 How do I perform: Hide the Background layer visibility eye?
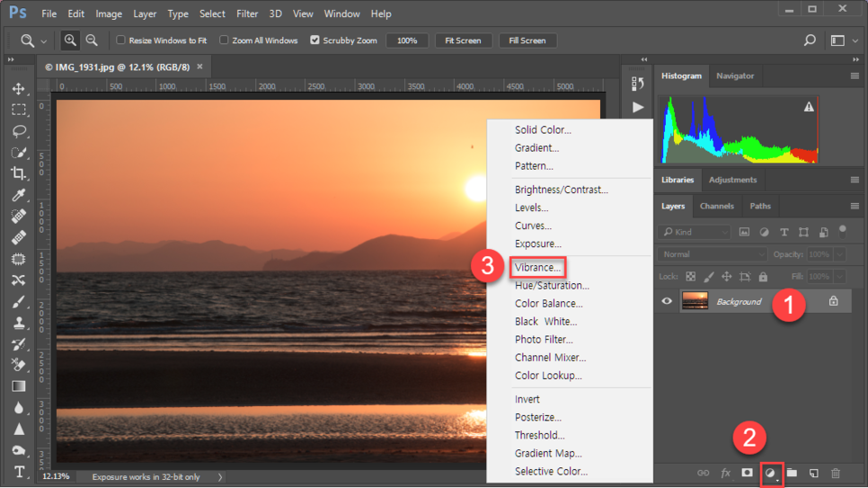point(667,302)
